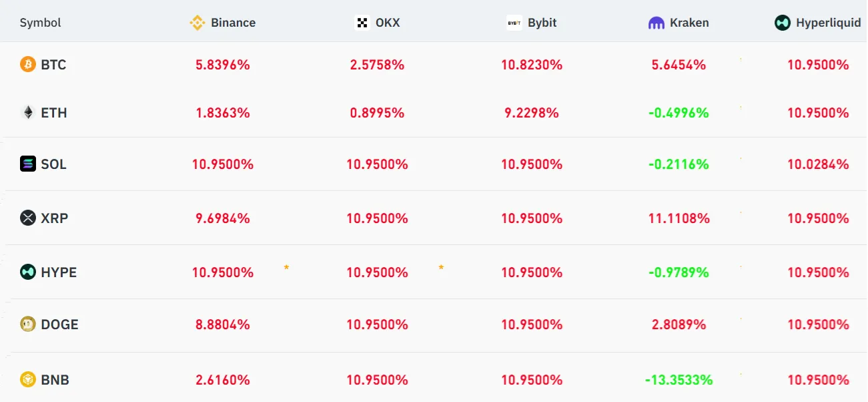Screen dimensions: 868x402
Task: Click the BNB coin icon
Action: (27, 380)
